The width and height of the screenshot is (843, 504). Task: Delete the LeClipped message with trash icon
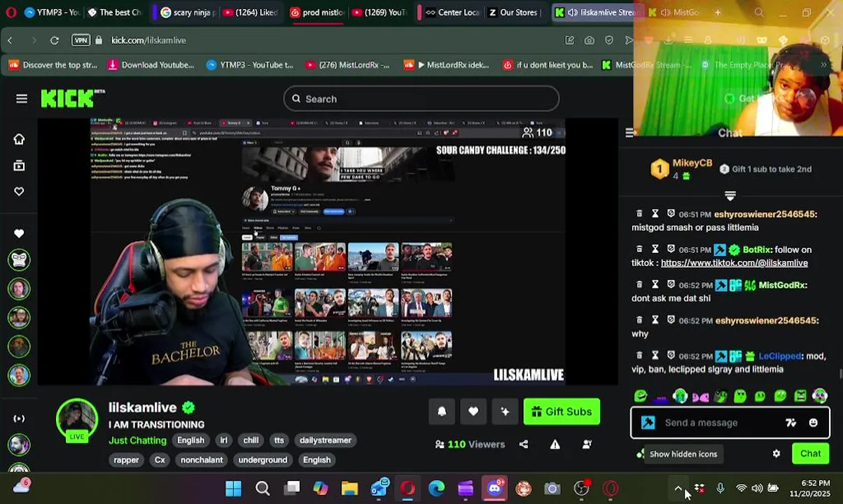[639, 356]
